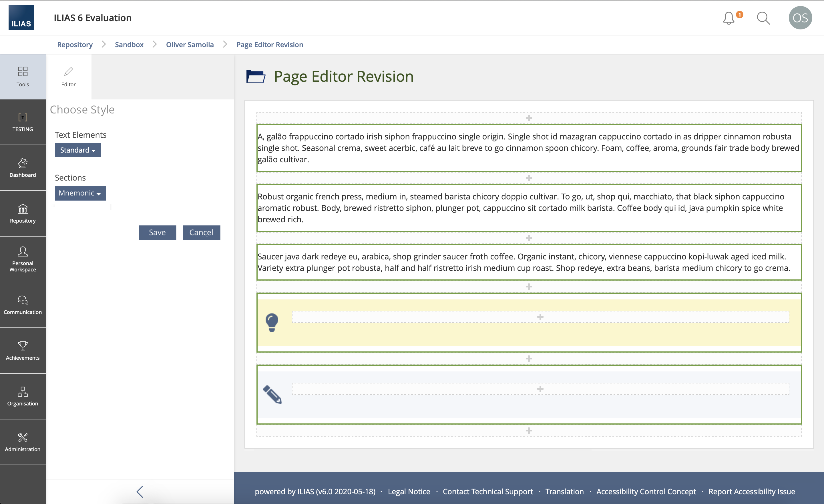Open notifications bell icon

[729, 18]
